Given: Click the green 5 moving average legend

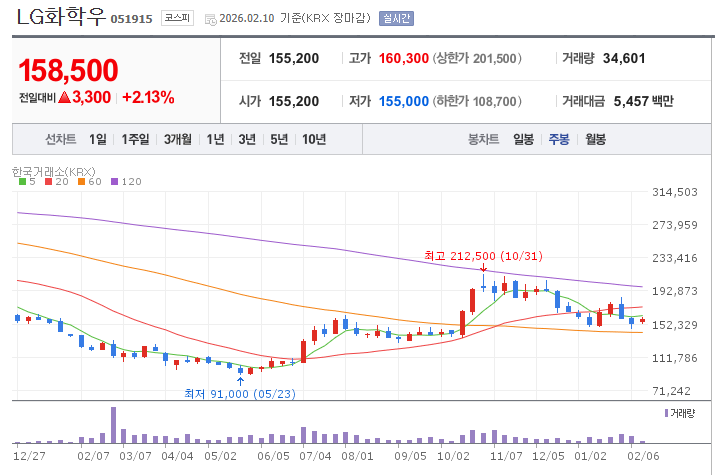Looking at the screenshot, I should coord(27,181).
